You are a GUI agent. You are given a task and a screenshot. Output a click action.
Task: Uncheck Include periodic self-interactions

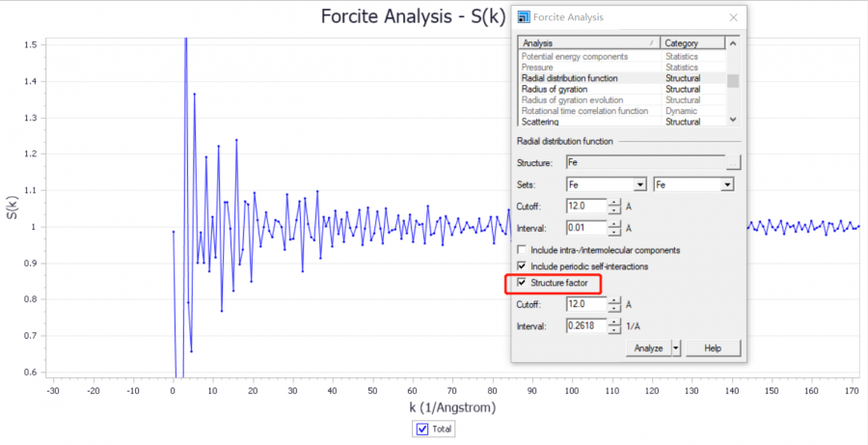[523, 265]
